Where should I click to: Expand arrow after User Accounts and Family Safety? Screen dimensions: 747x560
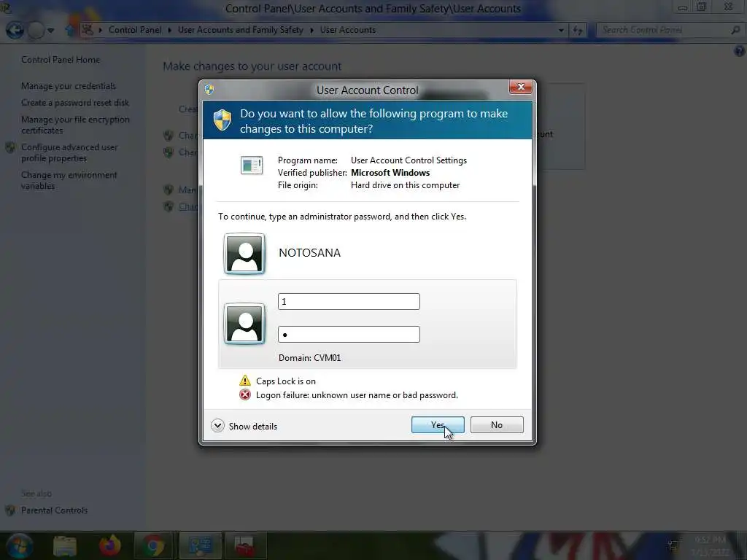click(311, 30)
